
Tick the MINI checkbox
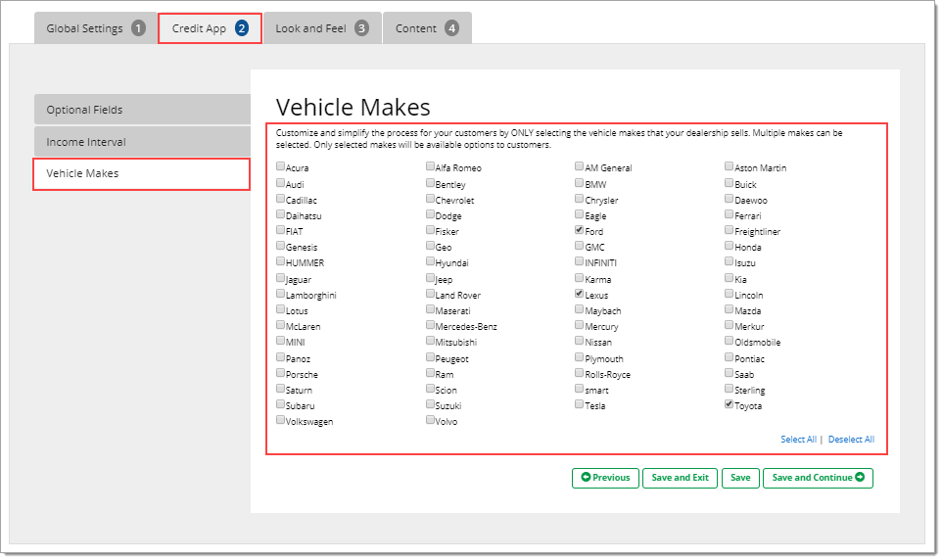point(281,340)
